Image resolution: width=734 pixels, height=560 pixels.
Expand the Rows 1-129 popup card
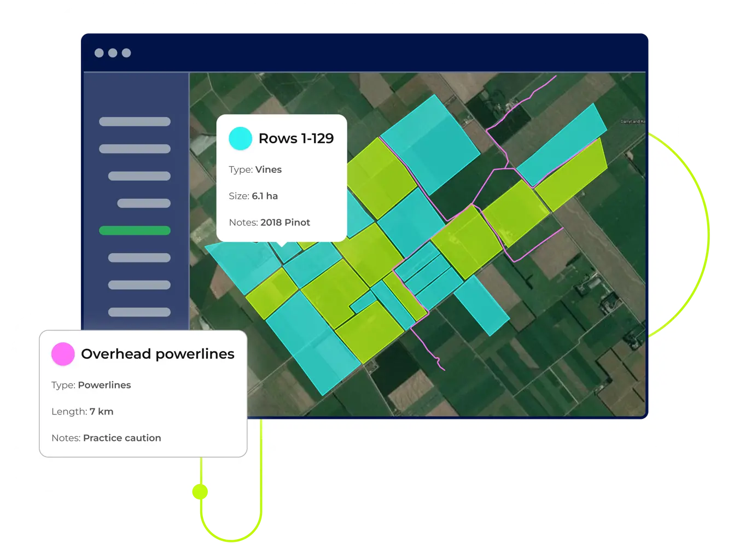282,178
